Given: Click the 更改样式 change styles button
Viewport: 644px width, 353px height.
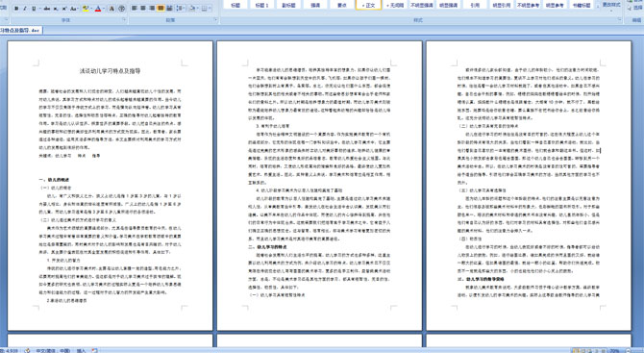Looking at the screenshot, I should click(610, 5).
